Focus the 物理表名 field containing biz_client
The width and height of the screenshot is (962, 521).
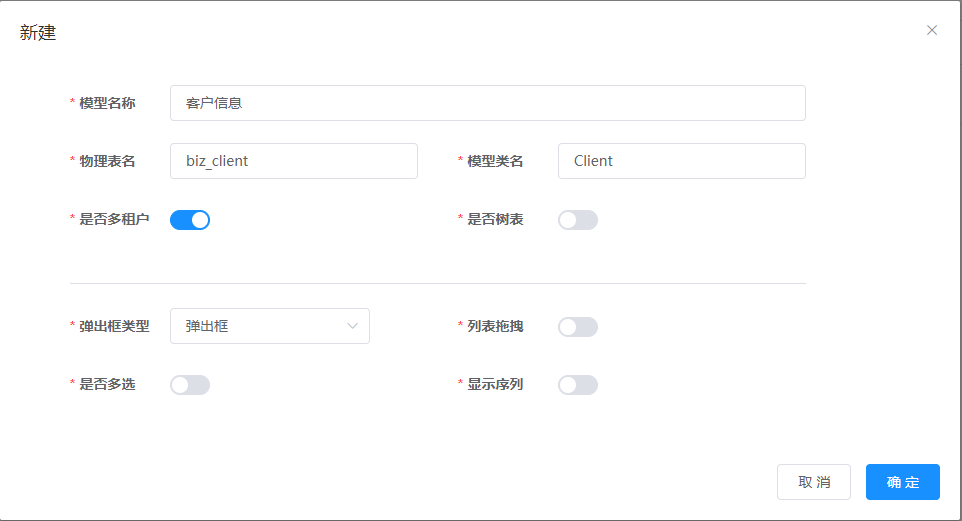(x=293, y=161)
